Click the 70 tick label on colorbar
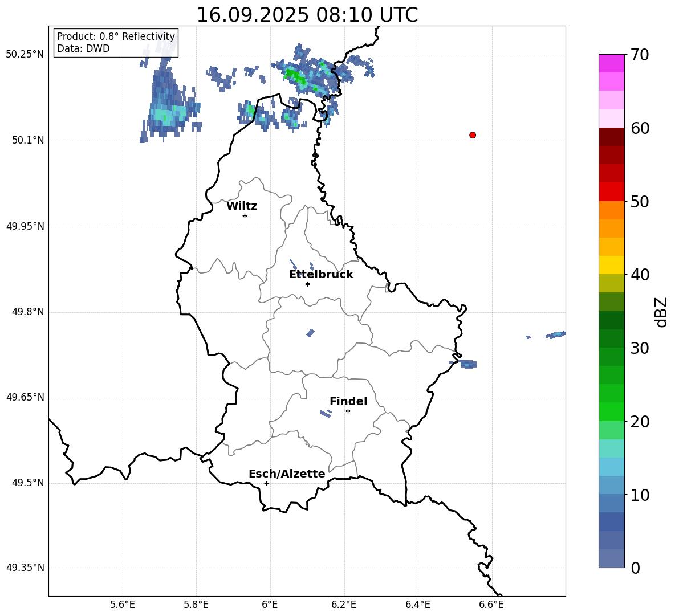This screenshot has height=616, width=675. click(640, 55)
